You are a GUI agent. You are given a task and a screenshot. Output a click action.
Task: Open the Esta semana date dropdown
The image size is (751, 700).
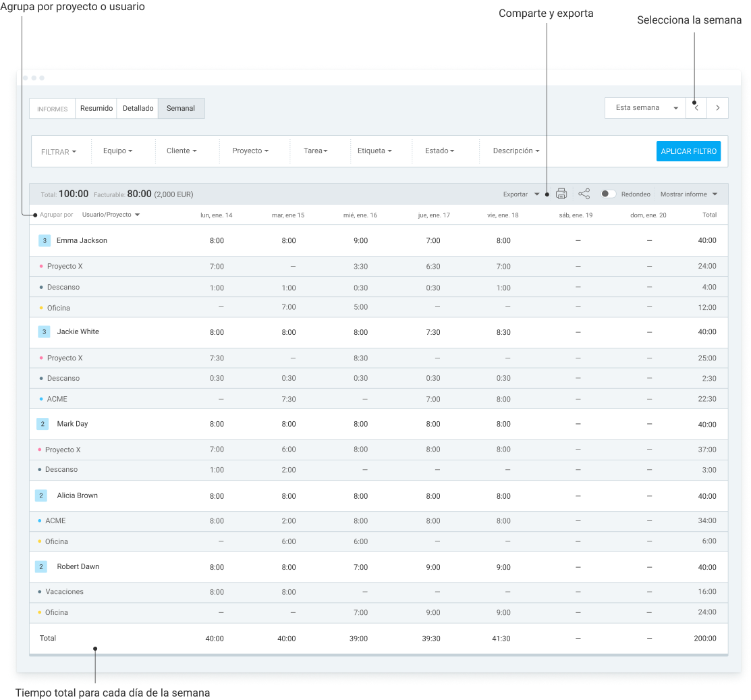tap(646, 108)
